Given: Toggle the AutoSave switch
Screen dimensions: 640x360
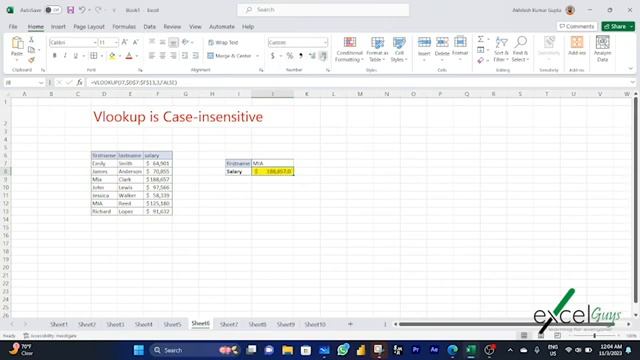Looking at the screenshot, I should pos(53,10).
